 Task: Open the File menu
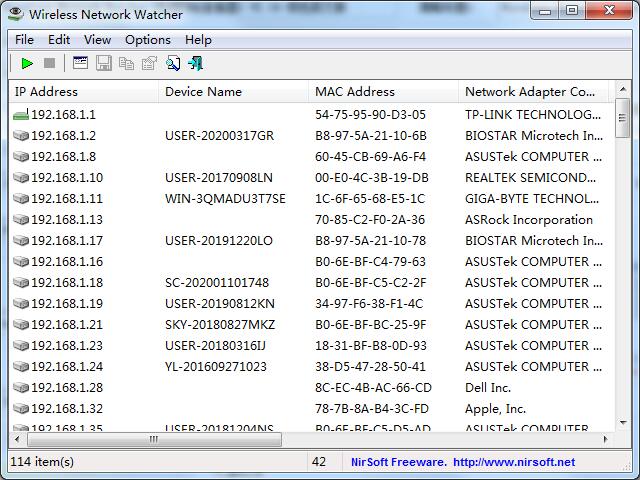tap(24, 40)
